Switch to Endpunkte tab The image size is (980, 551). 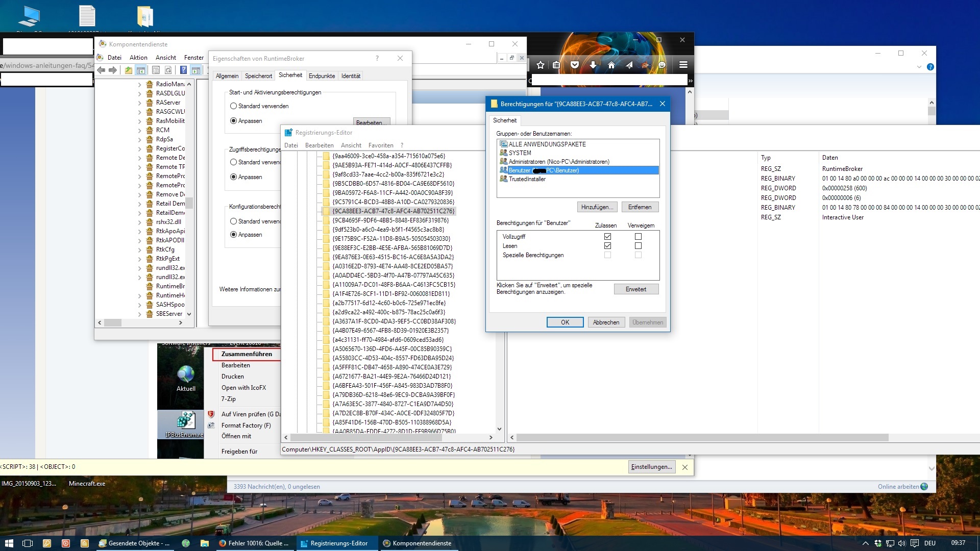[322, 76]
